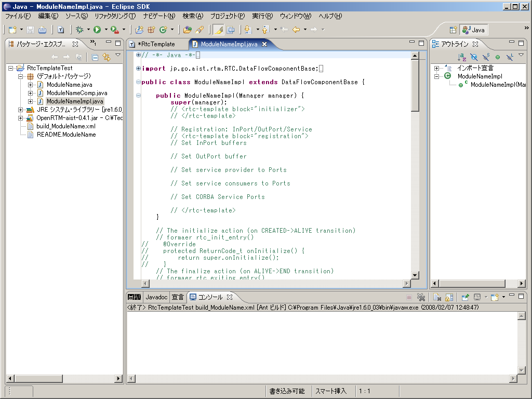The width and height of the screenshot is (532, 399).
Task: Click the Next Annotation arrow icon
Action: pos(248,30)
